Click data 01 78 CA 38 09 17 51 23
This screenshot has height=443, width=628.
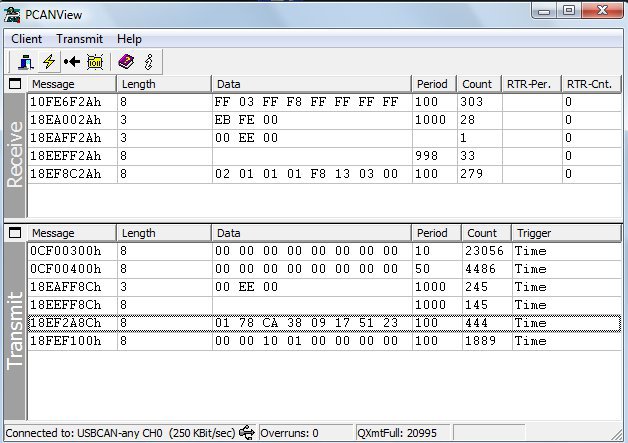pyautogui.click(x=306, y=323)
